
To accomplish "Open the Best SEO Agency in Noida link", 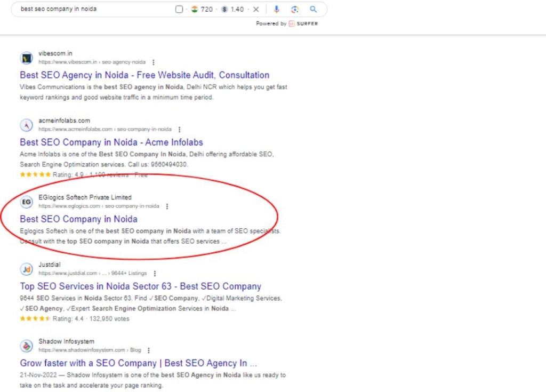I will click(x=144, y=75).
